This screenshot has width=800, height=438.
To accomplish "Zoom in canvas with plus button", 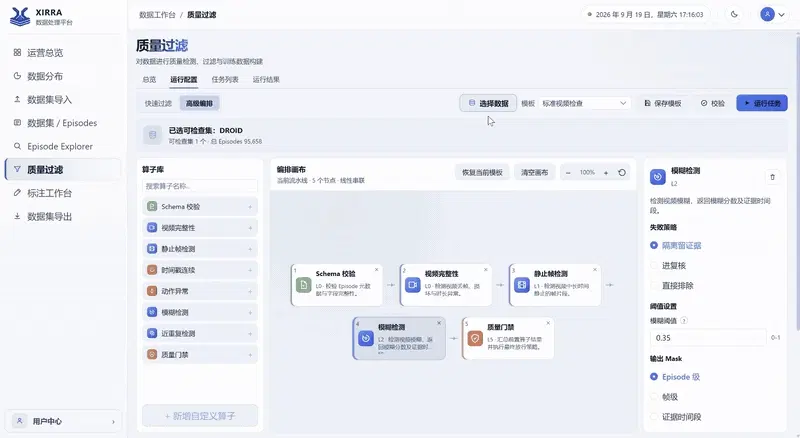I will coord(606,173).
